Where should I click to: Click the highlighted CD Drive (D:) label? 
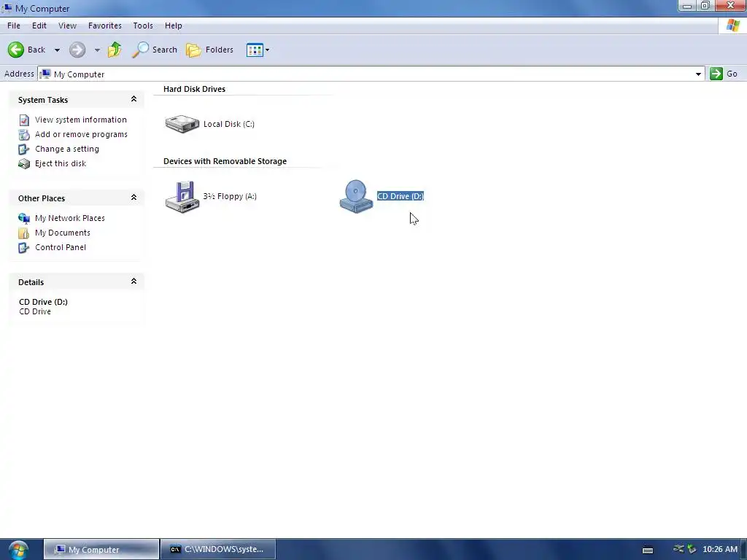[400, 196]
